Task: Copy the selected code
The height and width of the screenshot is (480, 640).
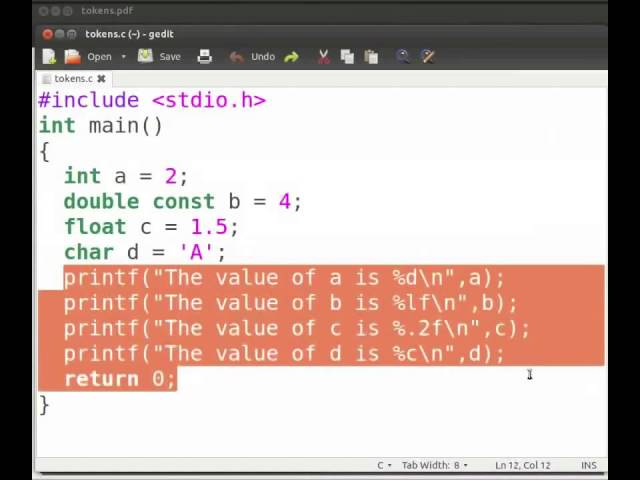Action: pos(346,57)
